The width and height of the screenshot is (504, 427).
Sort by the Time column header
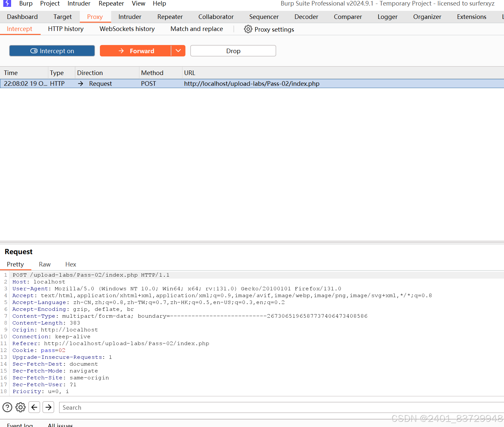pos(24,73)
